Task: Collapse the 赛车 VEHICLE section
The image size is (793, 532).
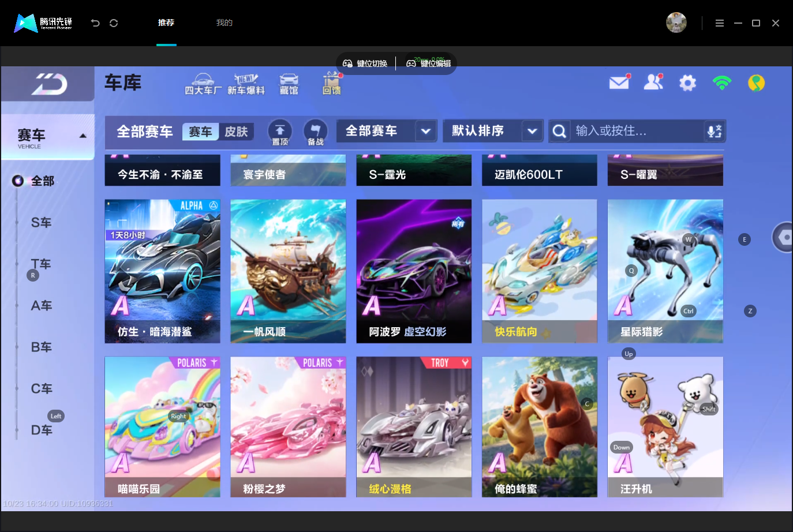Action: (x=83, y=136)
